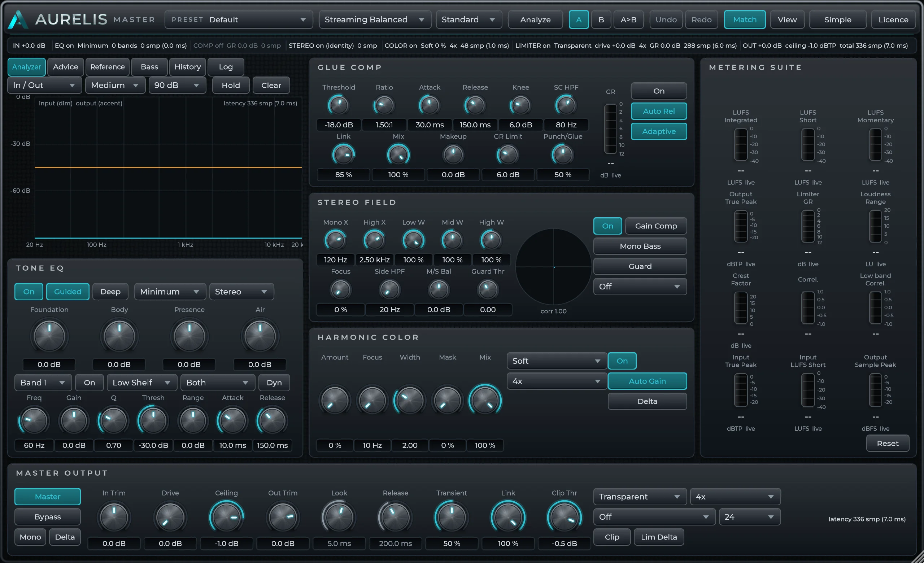Click the M/S Bal knob
The width and height of the screenshot is (924, 563).
(x=439, y=289)
